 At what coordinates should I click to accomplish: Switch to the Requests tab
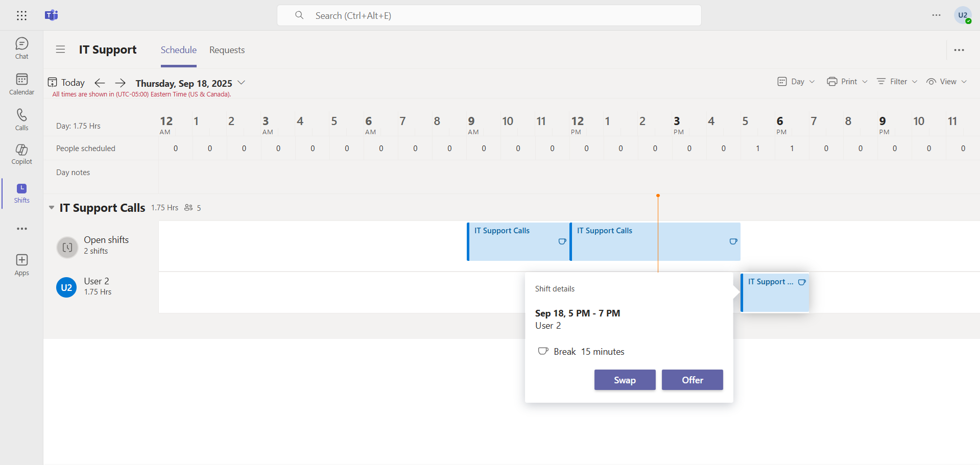pyautogui.click(x=227, y=50)
